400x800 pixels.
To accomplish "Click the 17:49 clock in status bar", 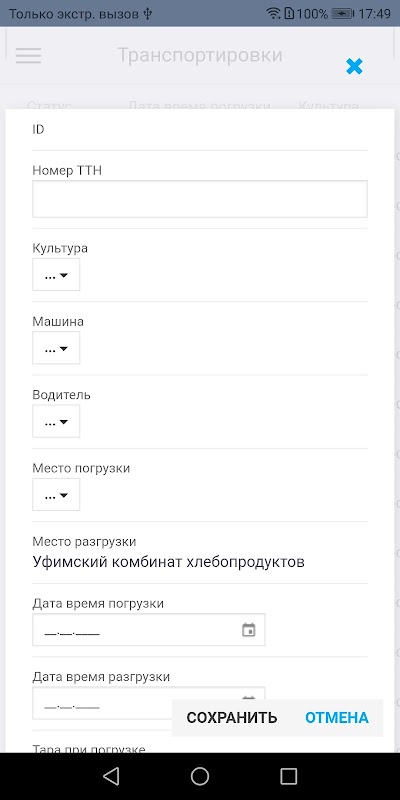I will 374,14.
